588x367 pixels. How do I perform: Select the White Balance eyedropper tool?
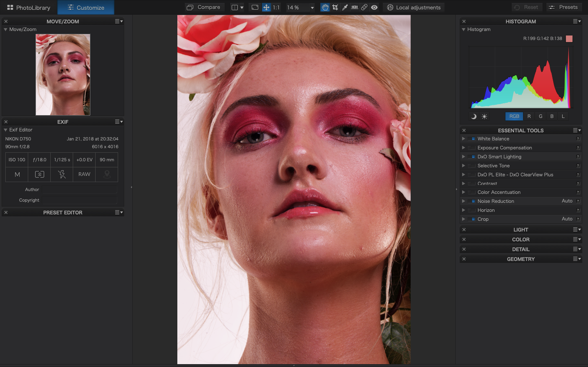pos(345,7)
